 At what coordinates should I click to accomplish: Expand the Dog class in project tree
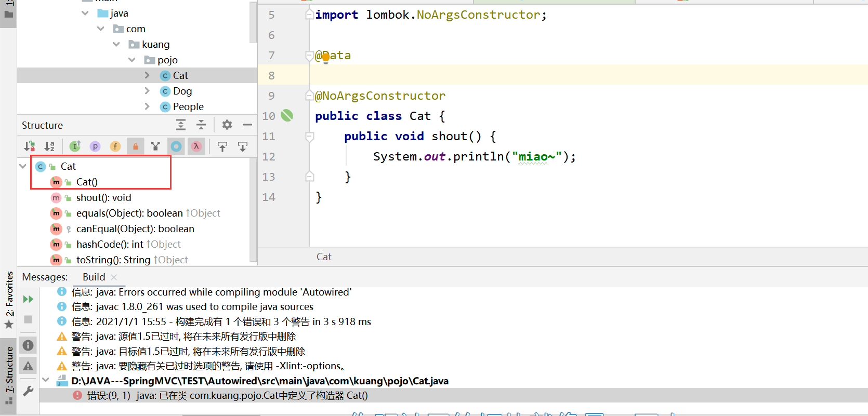[x=147, y=91]
